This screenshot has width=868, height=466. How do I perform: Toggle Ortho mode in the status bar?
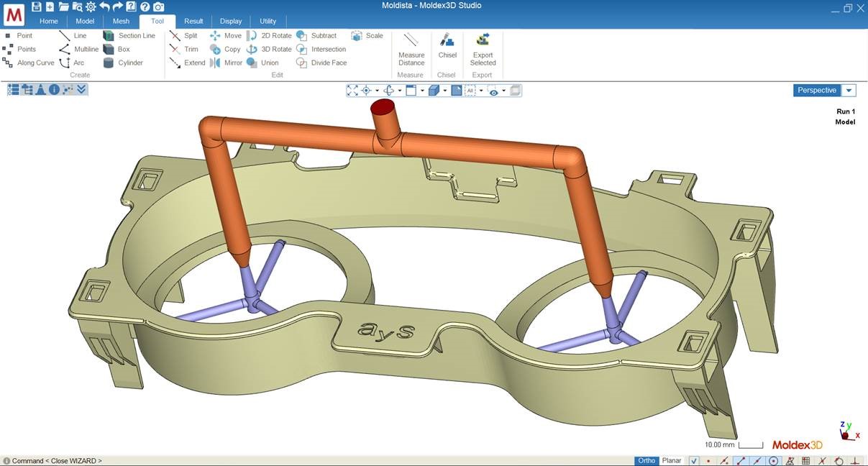647,461
